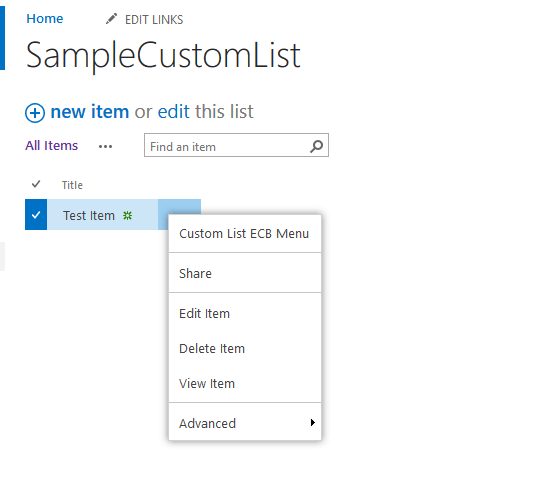Click the plus circle new item icon

(35, 113)
